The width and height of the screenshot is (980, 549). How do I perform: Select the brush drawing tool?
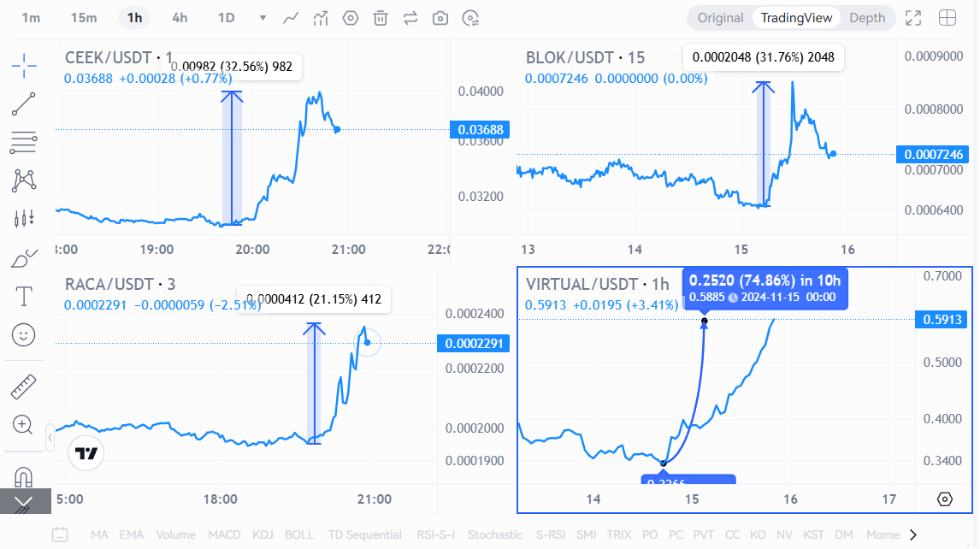24,258
